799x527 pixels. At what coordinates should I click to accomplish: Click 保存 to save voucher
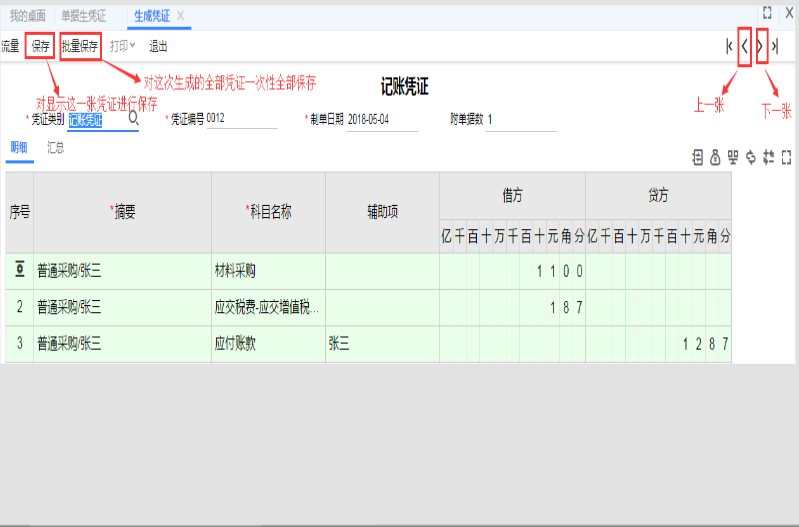40,46
